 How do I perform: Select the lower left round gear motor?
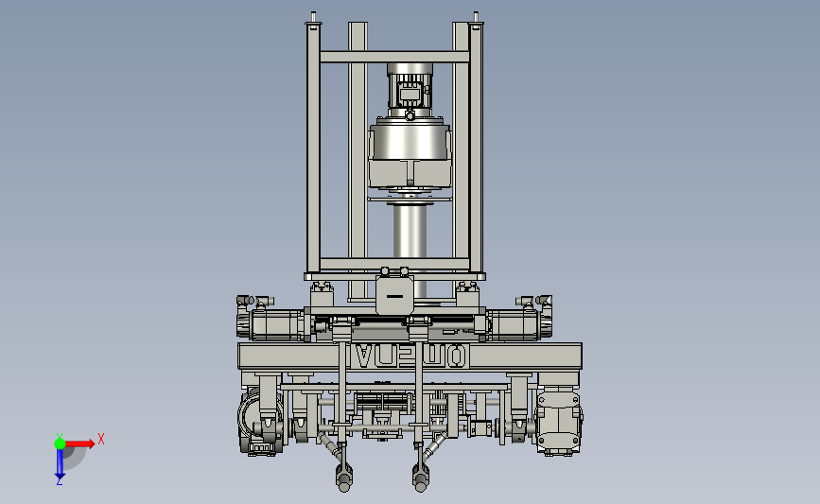point(260,423)
